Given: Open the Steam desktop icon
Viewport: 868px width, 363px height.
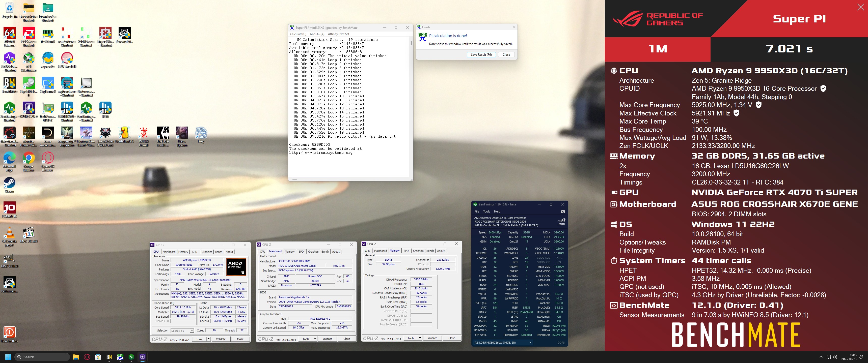Looking at the screenshot, I should click(9, 185).
